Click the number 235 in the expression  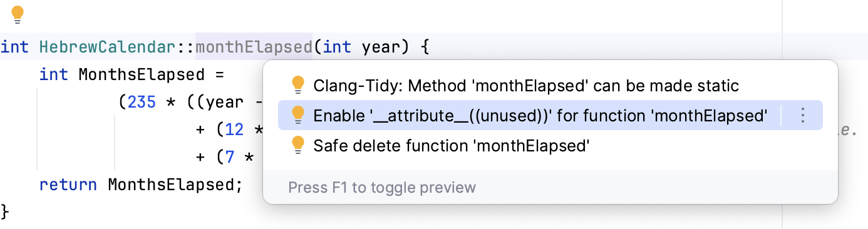pos(142,101)
